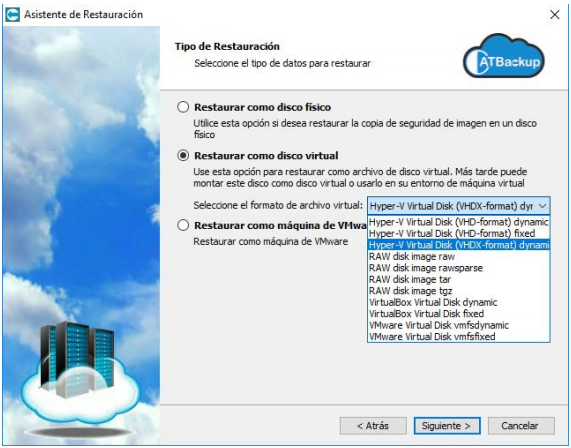Collapse the virtual file format dropdown arrow
The height and width of the screenshot is (448, 571).
click(542, 206)
